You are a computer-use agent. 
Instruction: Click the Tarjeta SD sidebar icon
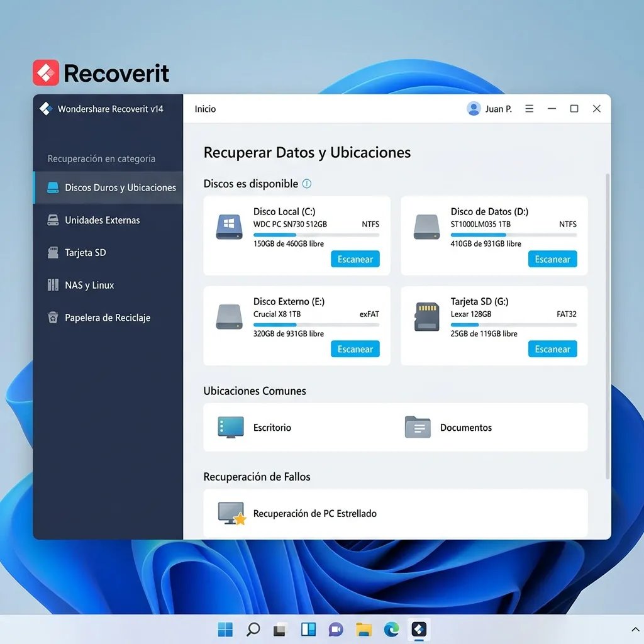tap(53, 253)
